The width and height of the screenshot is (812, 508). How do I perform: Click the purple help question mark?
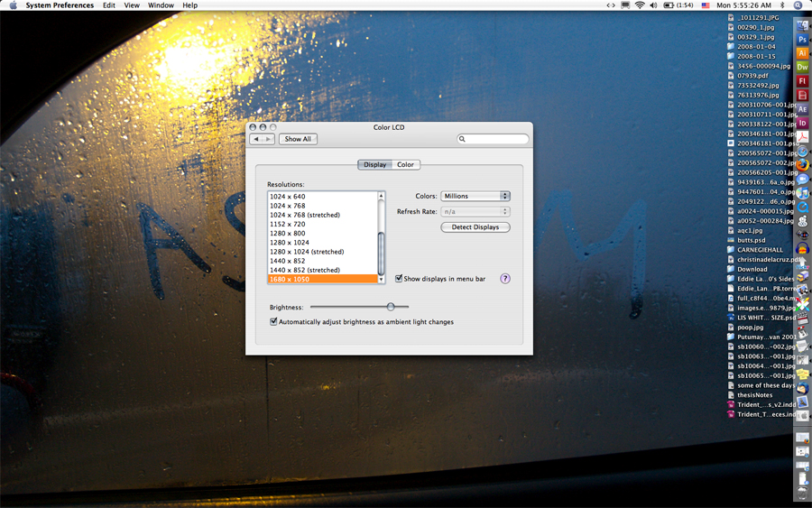[x=505, y=279]
